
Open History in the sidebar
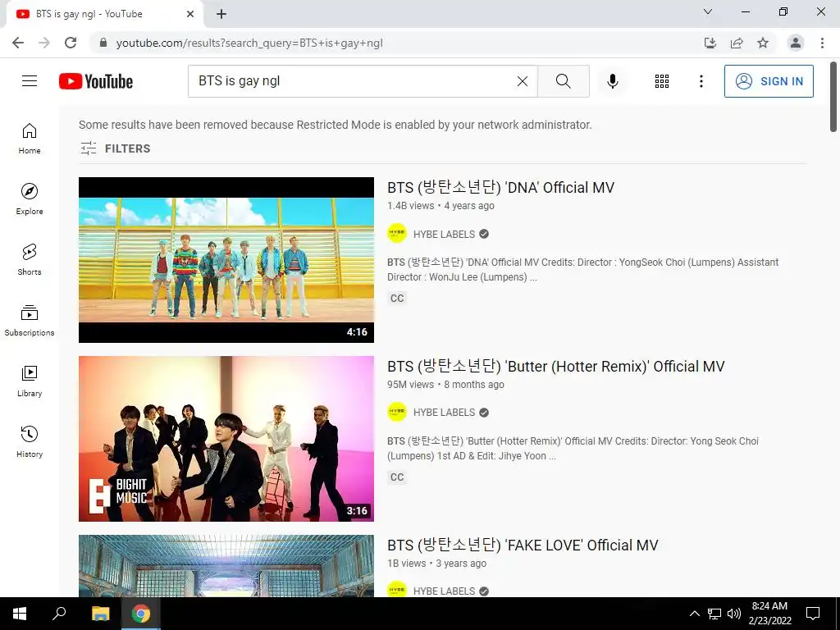click(x=30, y=442)
